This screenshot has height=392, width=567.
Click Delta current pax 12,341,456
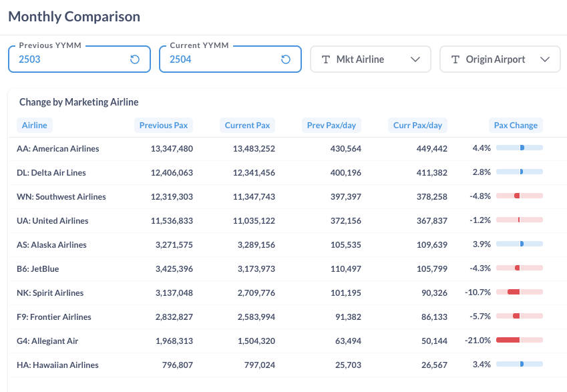coord(254,172)
